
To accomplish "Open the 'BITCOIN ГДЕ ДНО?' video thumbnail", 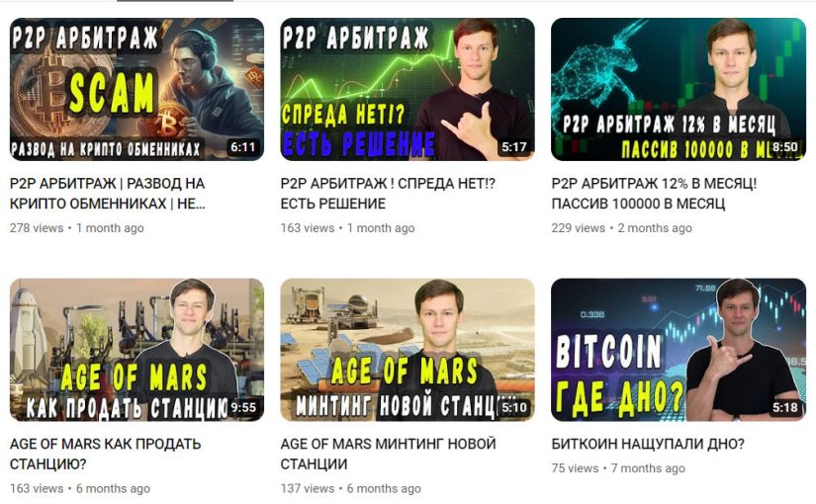I will click(679, 350).
